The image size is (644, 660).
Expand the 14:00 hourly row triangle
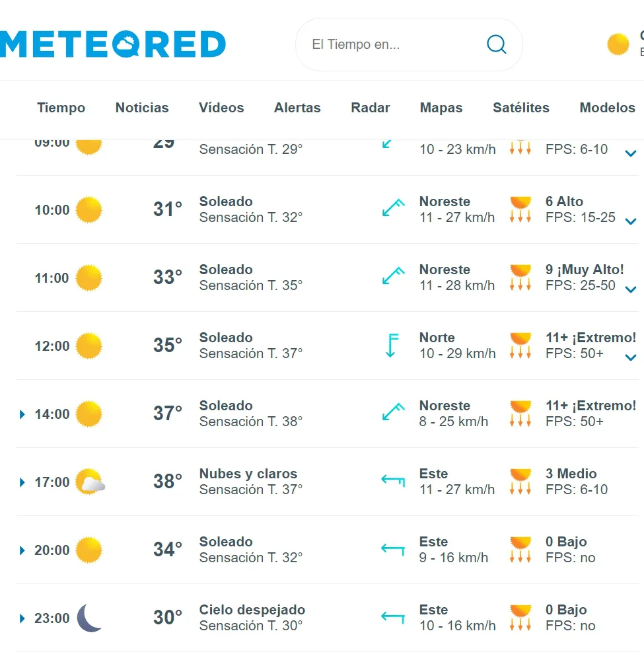pyautogui.click(x=22, y=414)
